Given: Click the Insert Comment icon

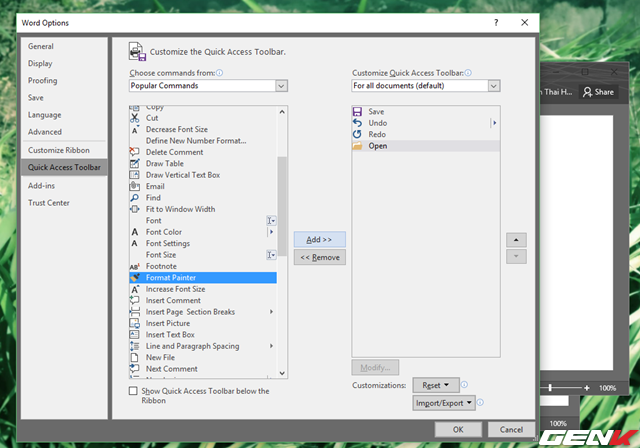Looking at the screenshot, I should pyautogui.click(x=135, y=301).
